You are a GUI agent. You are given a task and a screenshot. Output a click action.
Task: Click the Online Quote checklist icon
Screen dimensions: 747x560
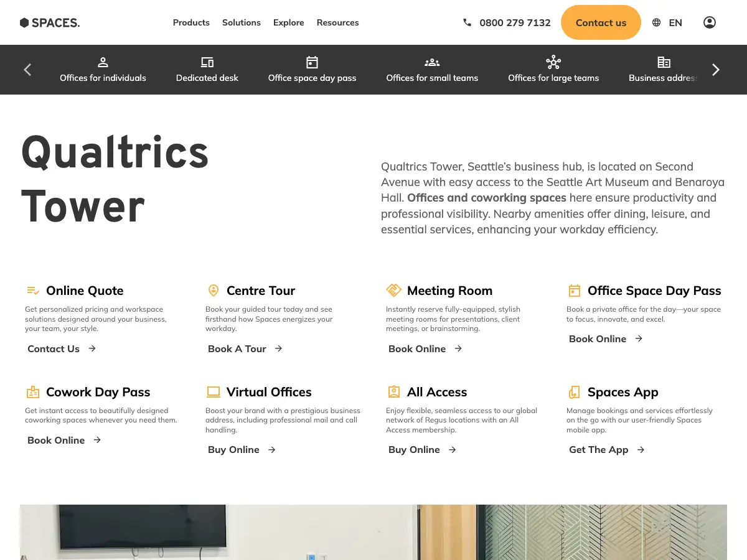tap(33, 291)
